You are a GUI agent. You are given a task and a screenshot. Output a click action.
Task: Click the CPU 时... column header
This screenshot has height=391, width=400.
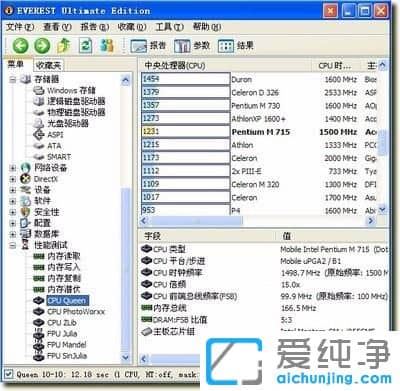[336, 65]
